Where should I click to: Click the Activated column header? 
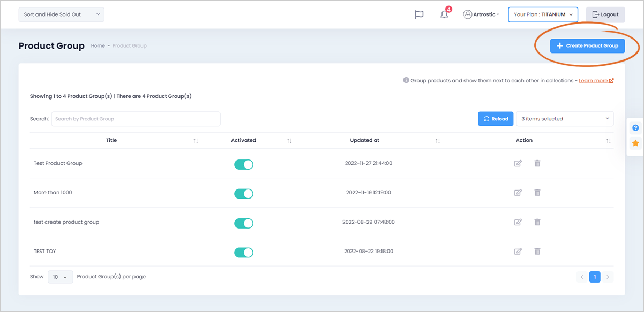tap(244, 140)
